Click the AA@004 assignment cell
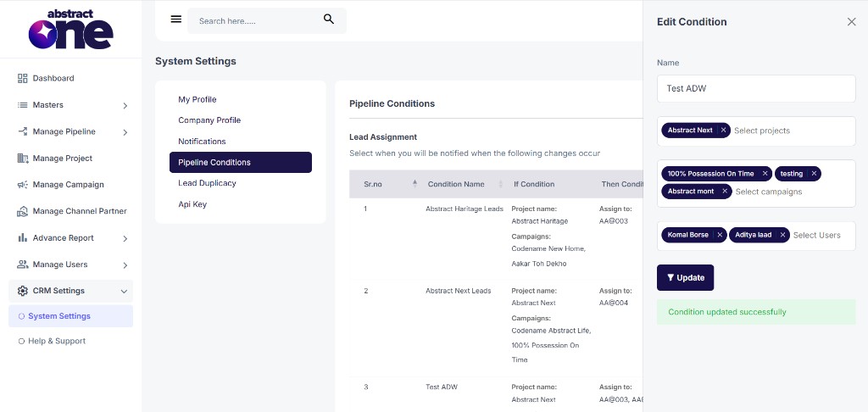The width and height of the screenshot is (868, 412). (614, 303)
